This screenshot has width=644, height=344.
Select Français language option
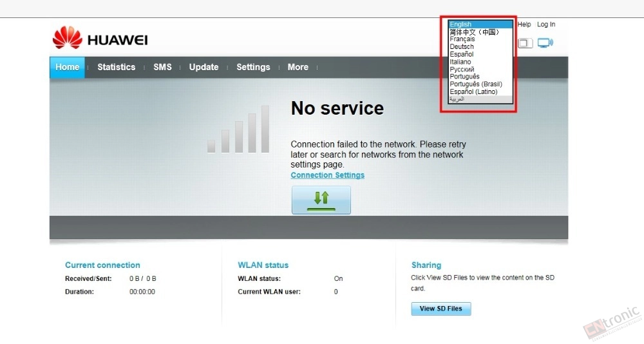click(x=480, y=39)
